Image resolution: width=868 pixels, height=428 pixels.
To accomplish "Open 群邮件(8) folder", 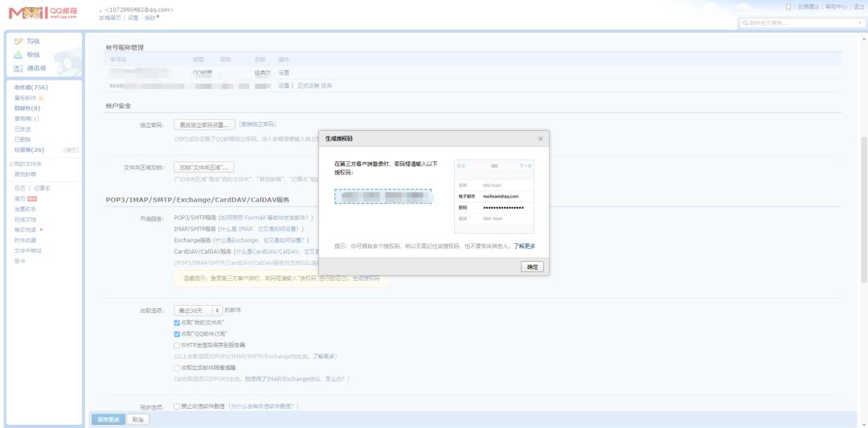I will (x=27, y=108).
